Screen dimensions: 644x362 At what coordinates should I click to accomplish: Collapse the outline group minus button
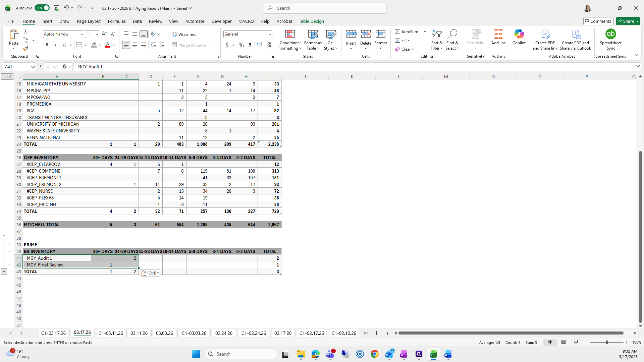tap(4, 271)
